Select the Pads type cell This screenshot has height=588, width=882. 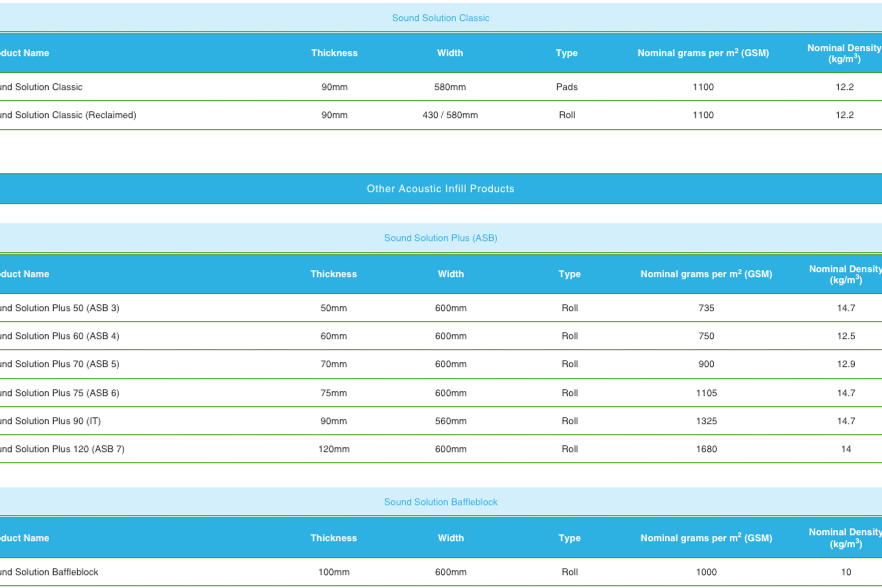[567, 87]
